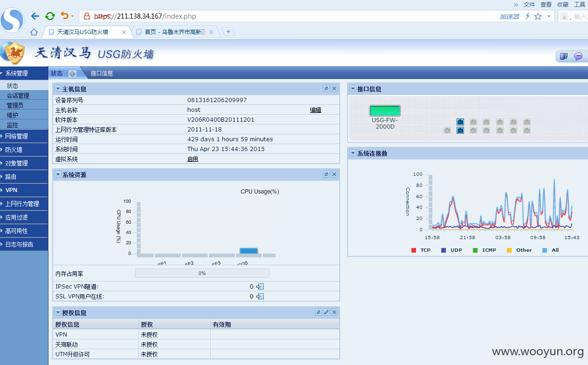
Task: Click the plus icon beside 状态 tab
Action: (x=72, y=73)
